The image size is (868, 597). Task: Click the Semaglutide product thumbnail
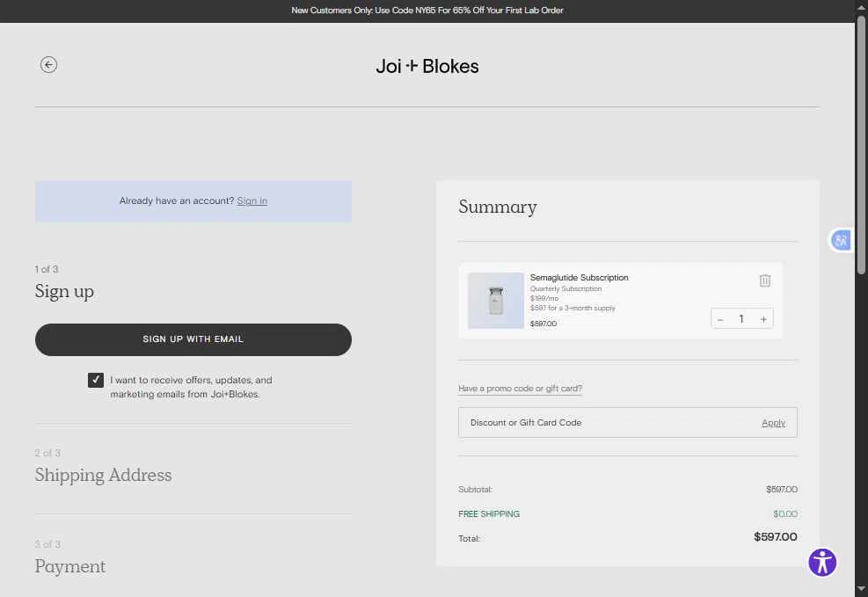coord(495,301)
